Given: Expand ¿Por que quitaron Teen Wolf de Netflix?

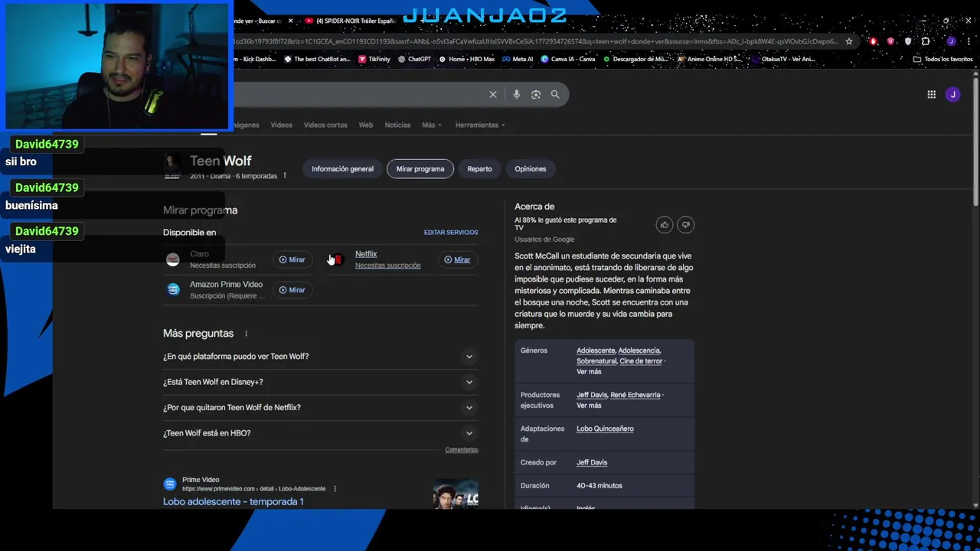Looking at the screenshot, I should pos(320,408).
